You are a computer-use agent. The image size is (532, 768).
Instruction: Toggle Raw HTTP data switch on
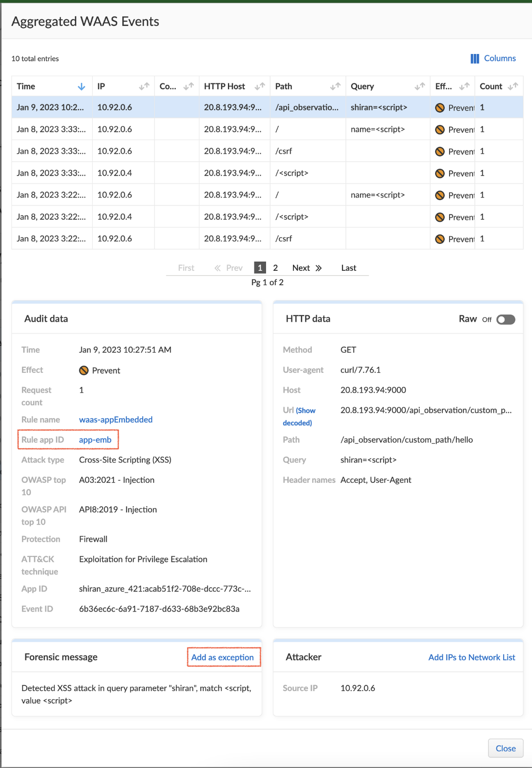(x=505, y=320)
